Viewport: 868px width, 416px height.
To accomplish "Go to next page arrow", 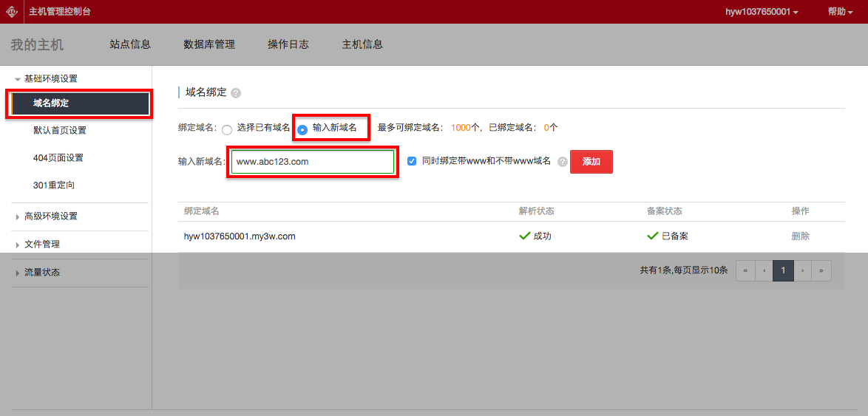I will 802,271.
